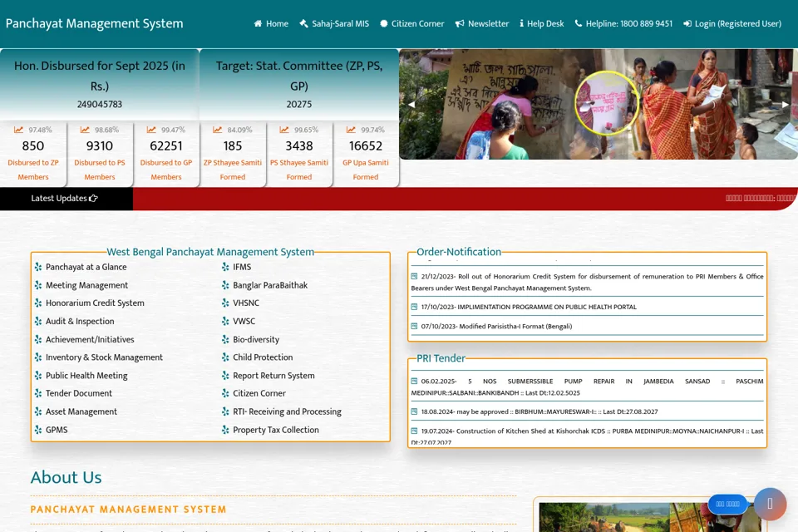Click the carousel photo of women painting wall
Image resolution: width=798 pixels, height=532 pixels.
(598, 105)
